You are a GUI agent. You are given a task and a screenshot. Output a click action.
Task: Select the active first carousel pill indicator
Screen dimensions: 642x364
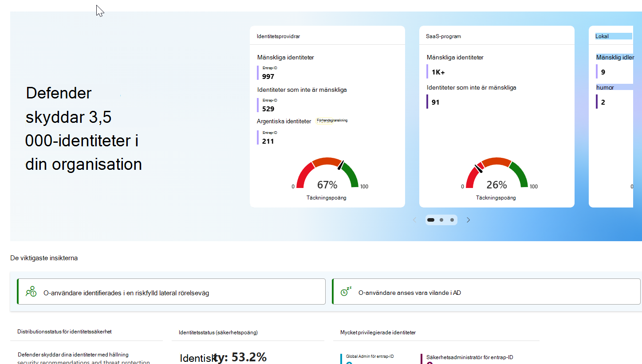430,219
